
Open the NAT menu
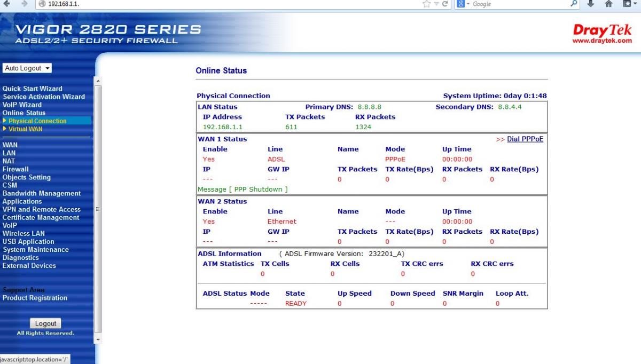coord(9,161)
